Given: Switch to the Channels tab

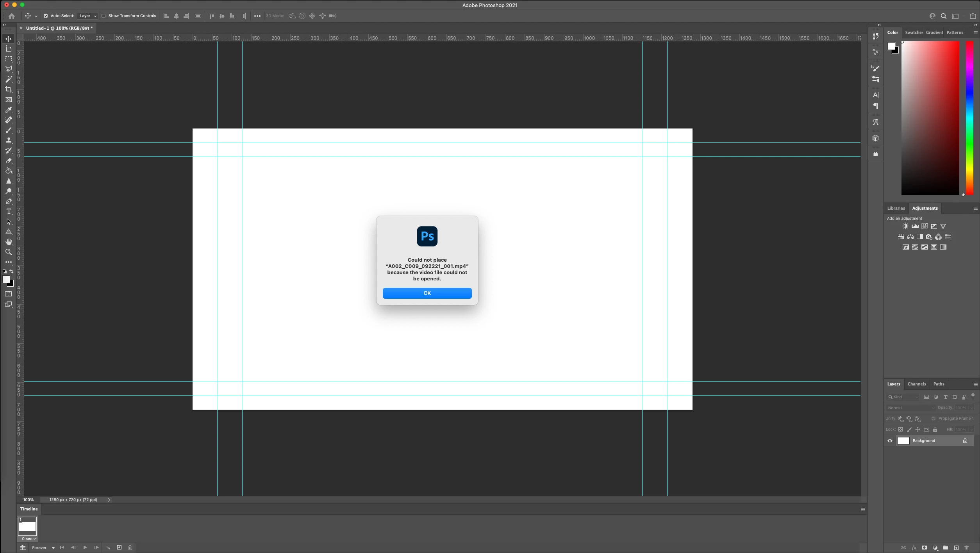Looking at the screenshot, I should coord(916,384).
